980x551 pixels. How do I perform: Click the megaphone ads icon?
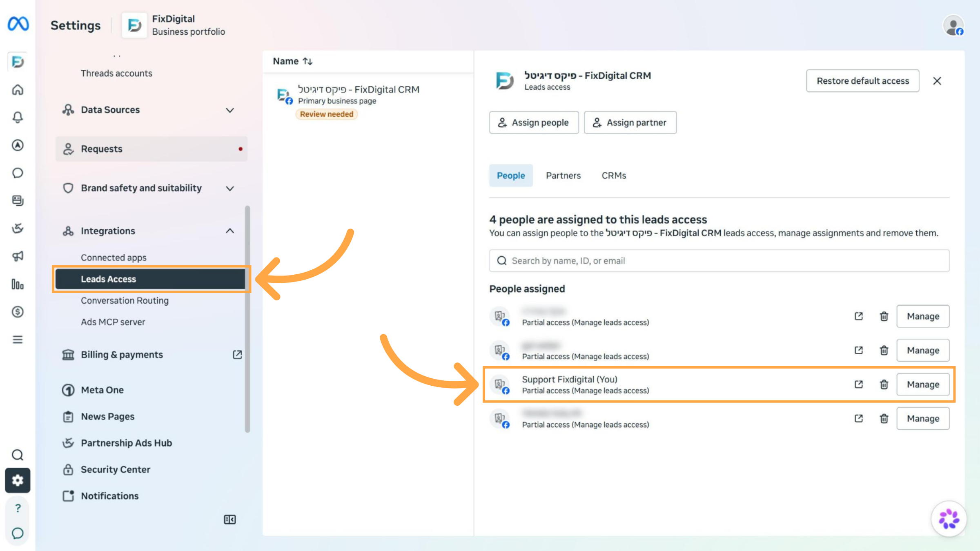18,256
